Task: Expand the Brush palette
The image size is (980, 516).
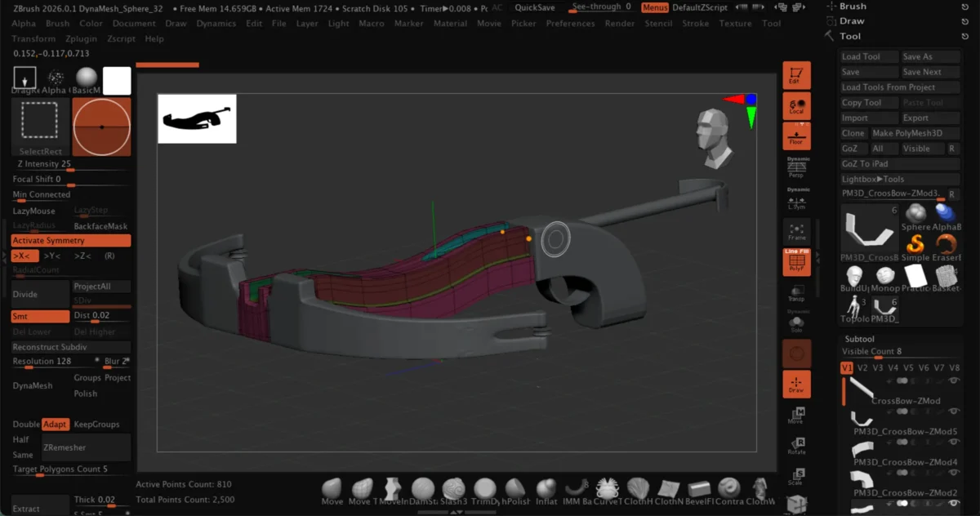Action: click(x=853, y=7)
